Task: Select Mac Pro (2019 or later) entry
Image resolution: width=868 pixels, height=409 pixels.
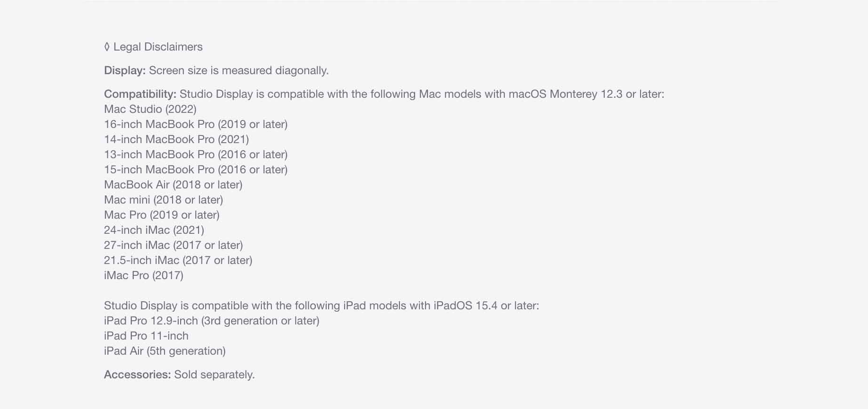Action: (x=162, y=215)
